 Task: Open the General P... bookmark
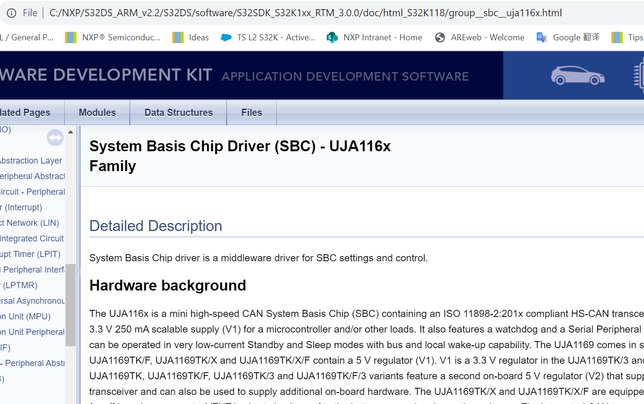27,38
